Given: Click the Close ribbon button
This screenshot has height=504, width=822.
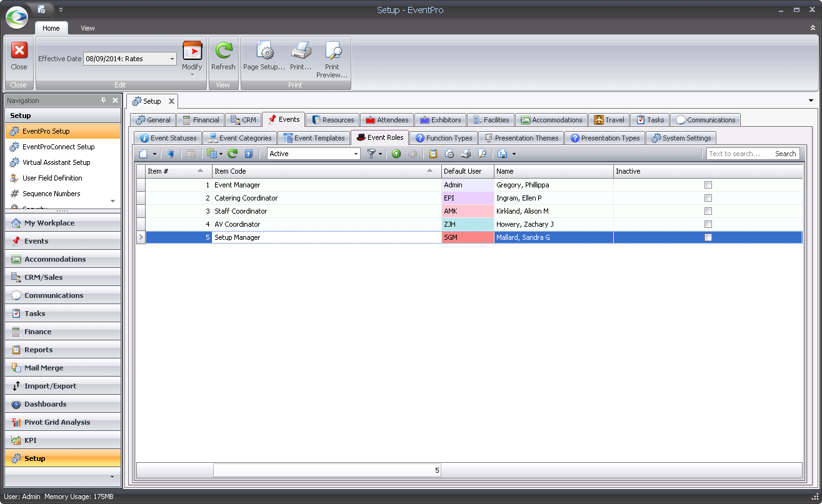Looking at the screenshot, I should coord(19,57).
